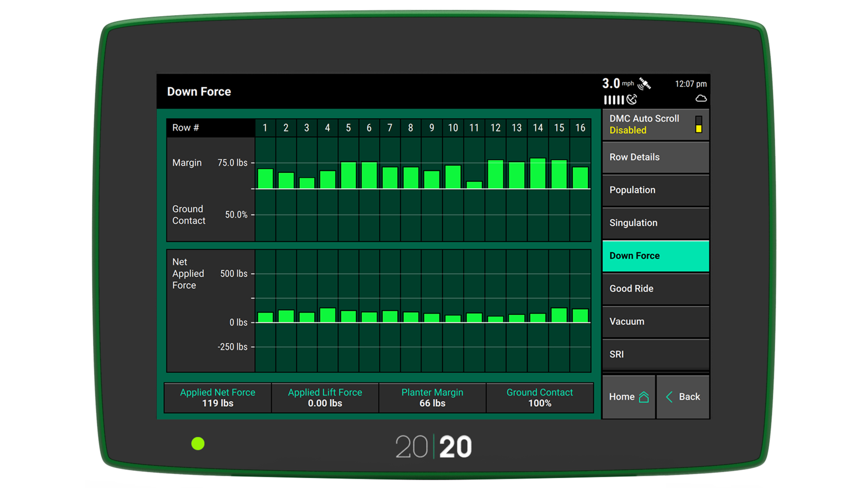Select row 16 column header
This screenshot has height=488, width=868.
point(580,128)
